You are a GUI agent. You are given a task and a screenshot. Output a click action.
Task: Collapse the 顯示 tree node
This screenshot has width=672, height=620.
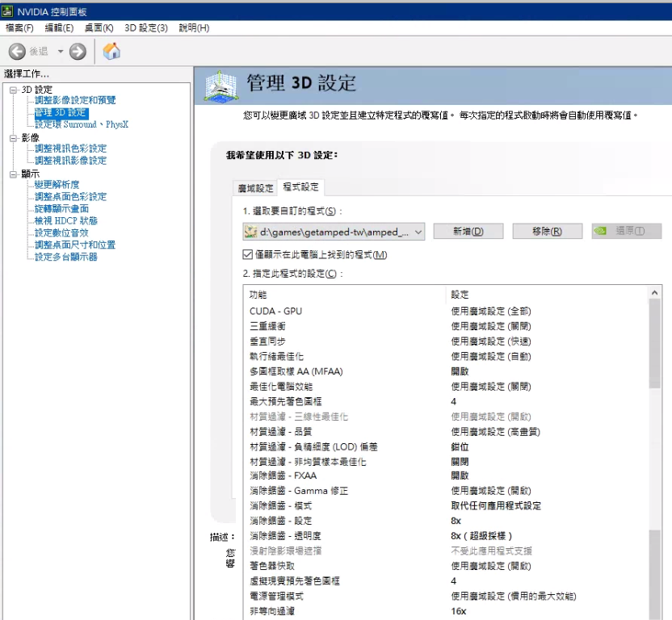(x=13, y=174)
